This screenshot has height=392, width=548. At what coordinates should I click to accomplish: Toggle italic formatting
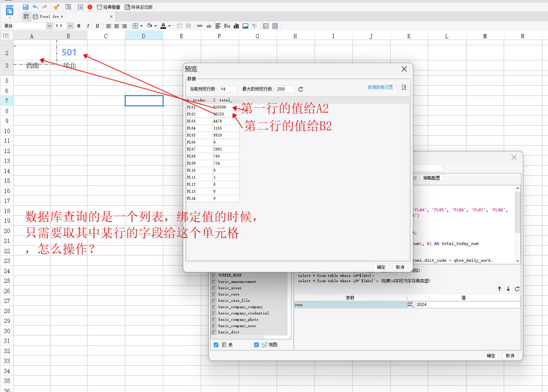[x=88, y=26]
